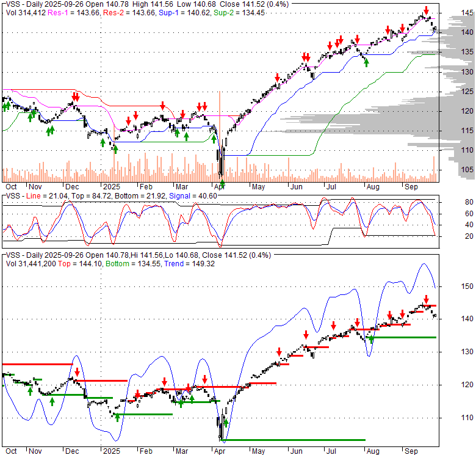Click the Bottom = 21.92 oscillator label
Screen dimensions: 476x455
click(140, 196)
